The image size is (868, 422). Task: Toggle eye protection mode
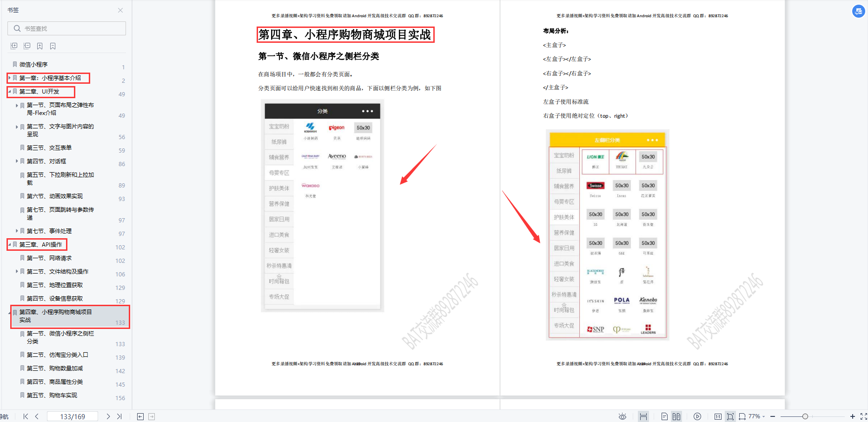pyautogui.click(x=623, y=416)
